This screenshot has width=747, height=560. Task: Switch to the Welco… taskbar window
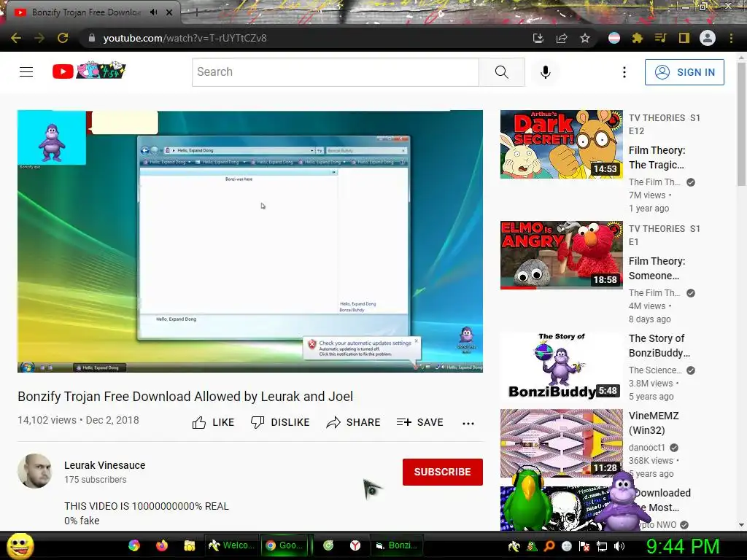(x=231, y=545)
